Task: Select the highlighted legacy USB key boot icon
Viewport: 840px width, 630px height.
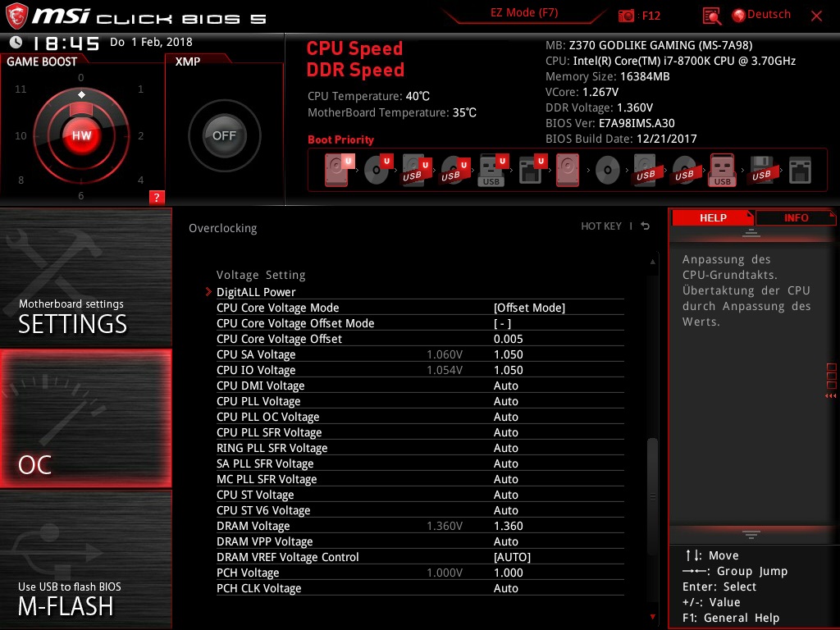Action: (x=723, y=171)
